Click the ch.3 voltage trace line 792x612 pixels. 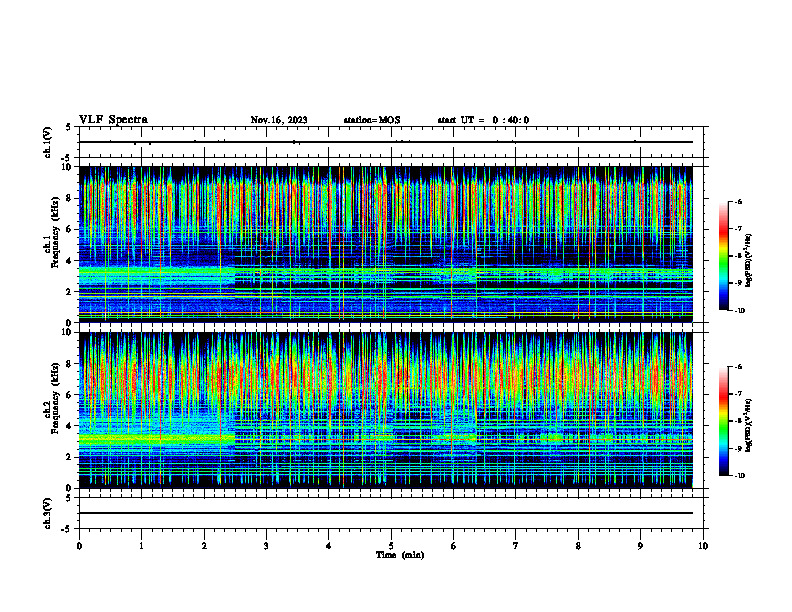tap(386, 513)
